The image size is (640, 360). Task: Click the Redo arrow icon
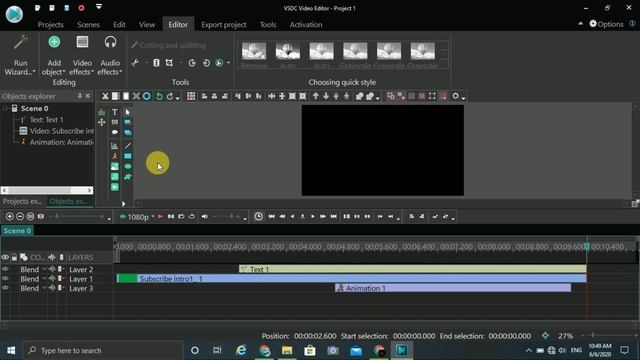pyautogui.click(x=169, y=96)
